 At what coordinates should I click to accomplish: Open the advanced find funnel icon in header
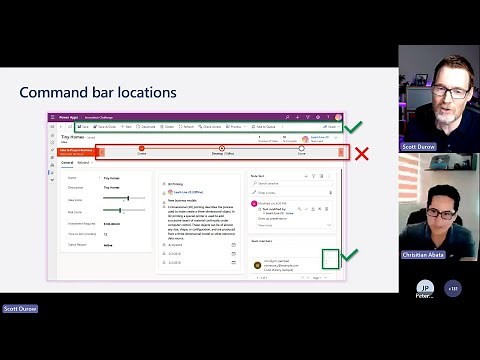click(x=308, y=117)
